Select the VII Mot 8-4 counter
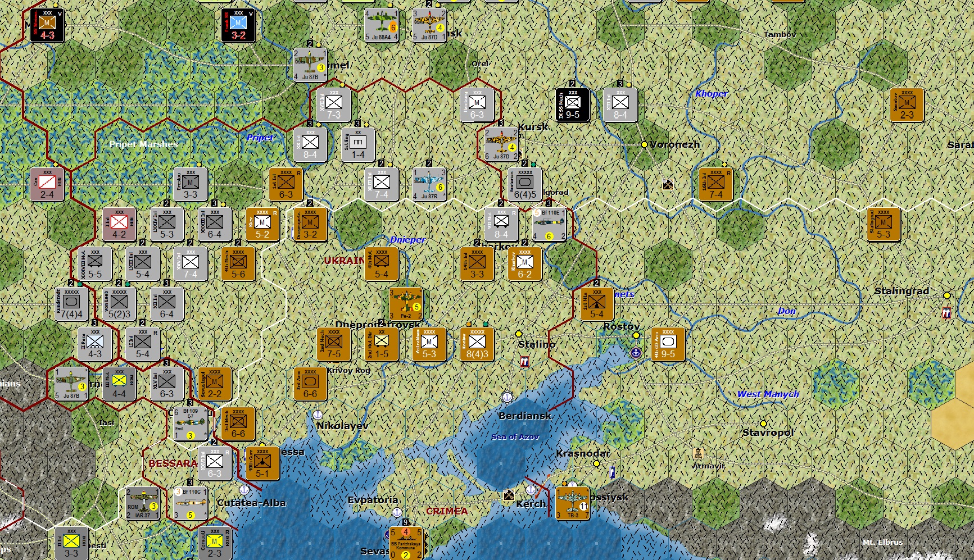The image size is (974, 560). coord(501,224)
